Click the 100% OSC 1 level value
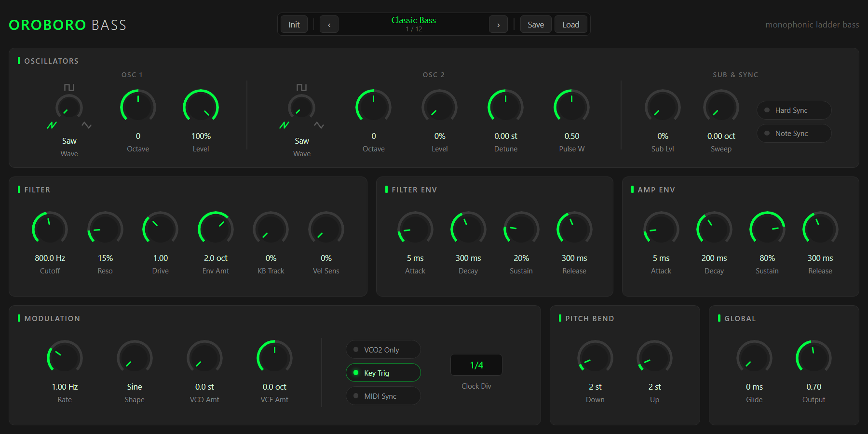The width and height of the screenshot is (868, 434). [201, 136]
